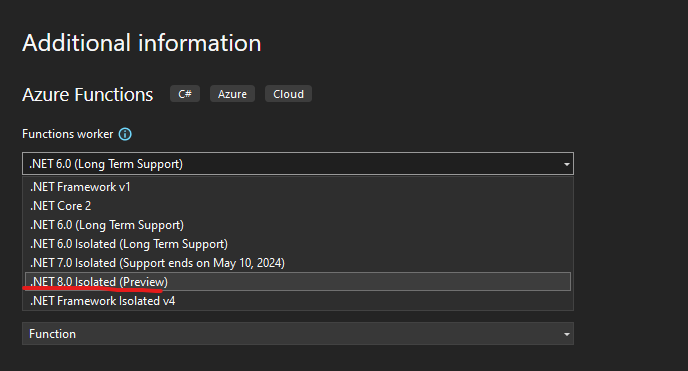
Task: Click the Functions worker info icon
Action: pyautogui.click(x=125, y=134)
